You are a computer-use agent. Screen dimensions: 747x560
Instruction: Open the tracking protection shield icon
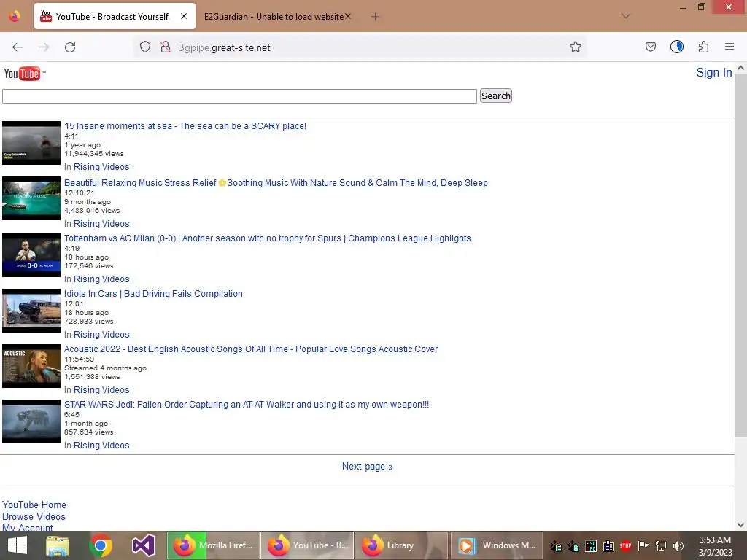click(145, 47)
